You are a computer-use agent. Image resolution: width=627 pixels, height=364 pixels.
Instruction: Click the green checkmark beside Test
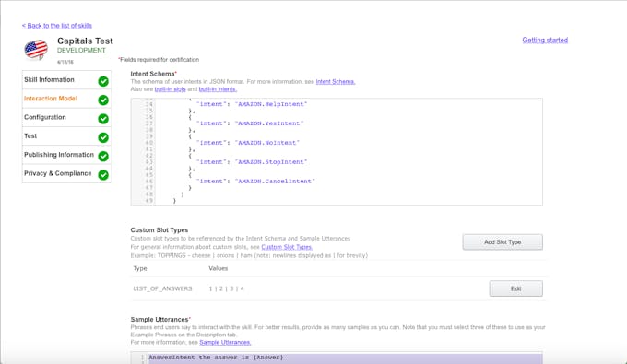tap(103, 137)
